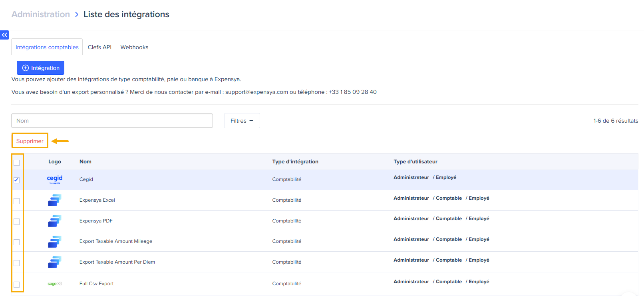Click the Cegid logo icon

(55, 179)
